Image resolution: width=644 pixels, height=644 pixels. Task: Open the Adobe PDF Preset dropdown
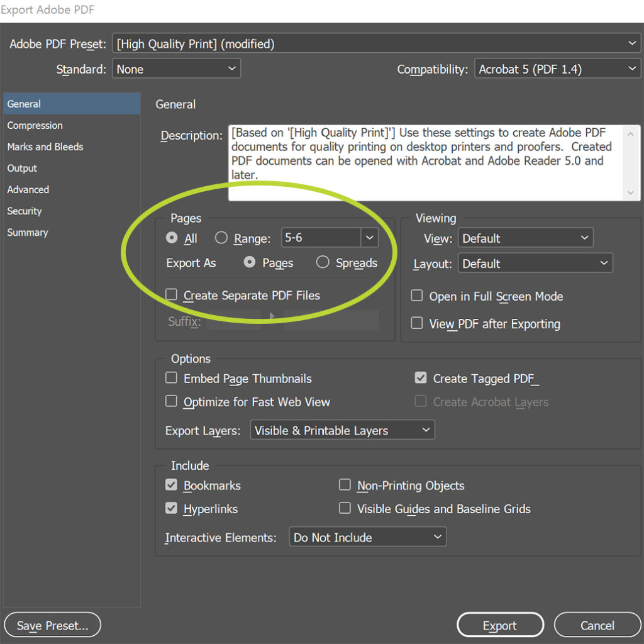376,43
